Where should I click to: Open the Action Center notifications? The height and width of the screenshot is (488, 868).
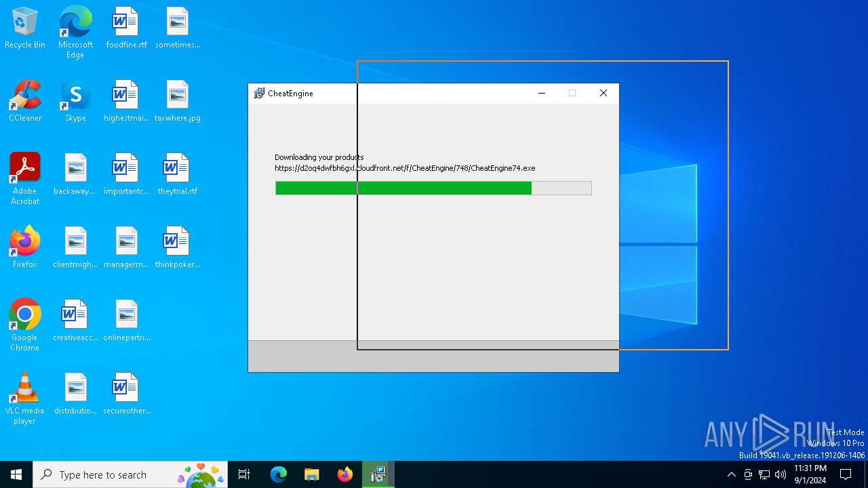pyautogui.click(x=846, y=474)
